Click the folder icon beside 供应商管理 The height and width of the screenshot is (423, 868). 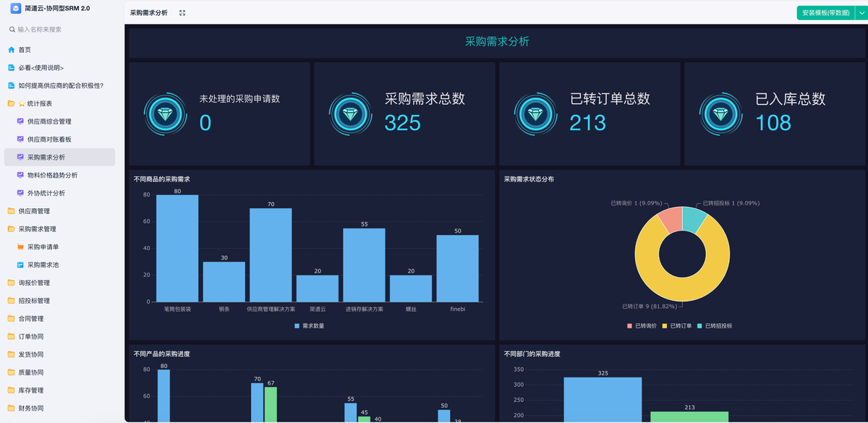click(11, 211)
